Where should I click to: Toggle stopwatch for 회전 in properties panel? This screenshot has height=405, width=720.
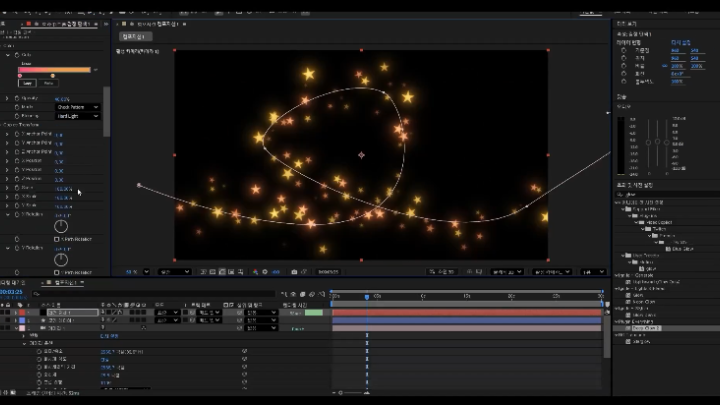pyautogui.click(x=624, y=73)
